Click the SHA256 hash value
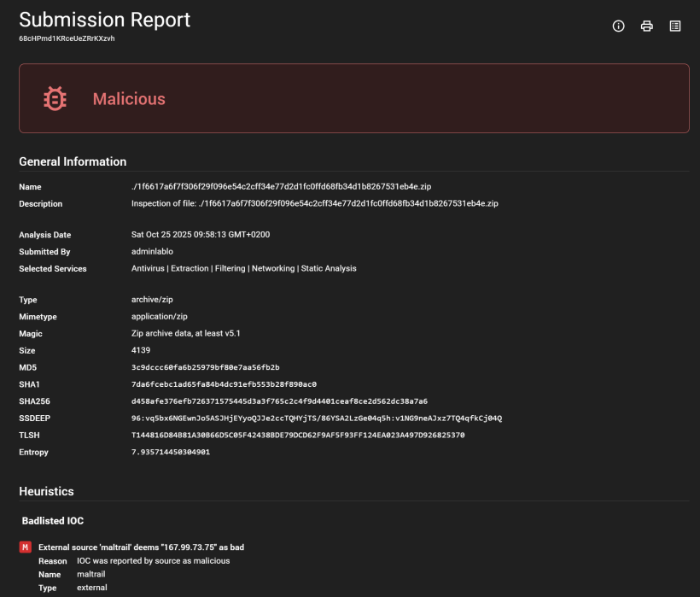This screenshot has width=700, height=597. click(279, 401)
